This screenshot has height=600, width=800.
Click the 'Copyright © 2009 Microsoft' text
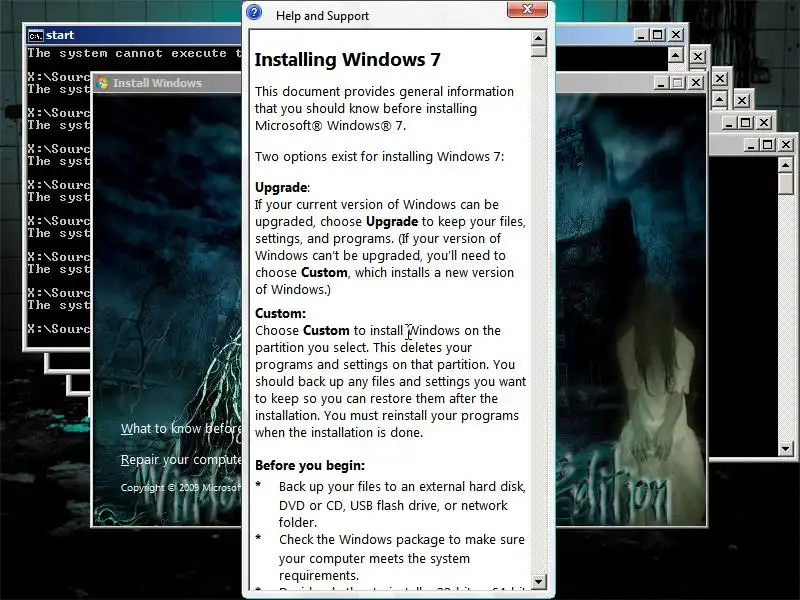click(181, 488)
